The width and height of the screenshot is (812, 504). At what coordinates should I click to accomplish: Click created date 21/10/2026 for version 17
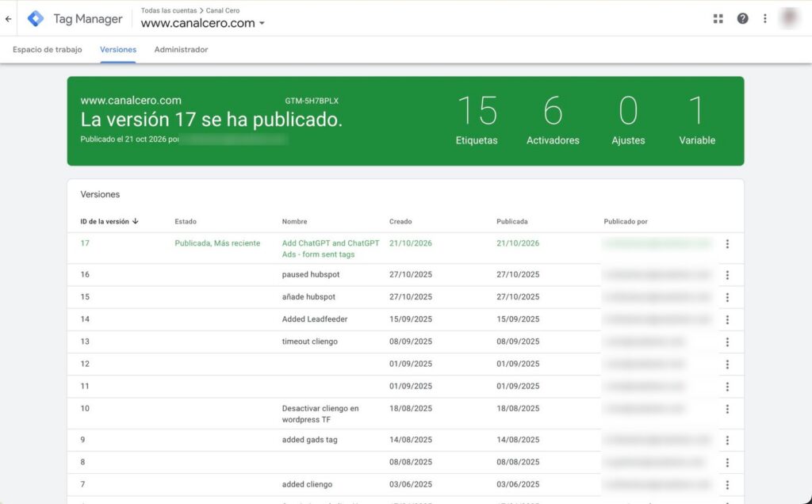click(x=411, y=243)
